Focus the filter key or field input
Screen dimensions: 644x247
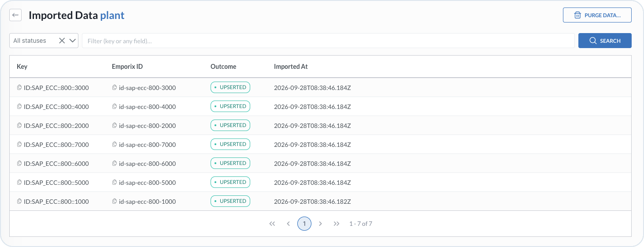pos(328,41)
